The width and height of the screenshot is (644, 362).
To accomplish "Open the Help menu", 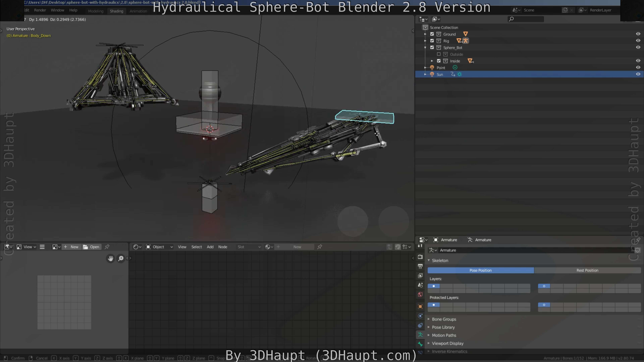I will tap(73, 10).
